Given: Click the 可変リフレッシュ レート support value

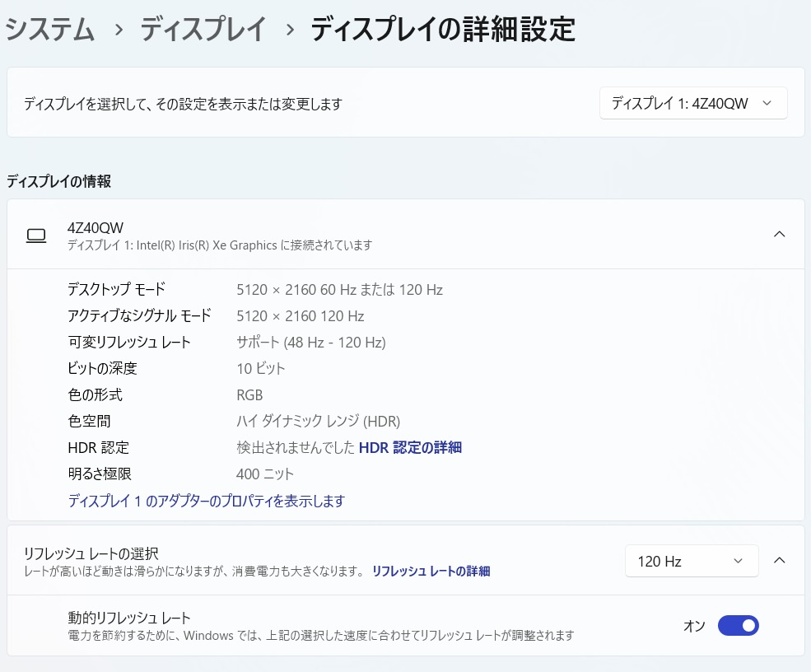Looking at the screenshot, I should 310,343.
